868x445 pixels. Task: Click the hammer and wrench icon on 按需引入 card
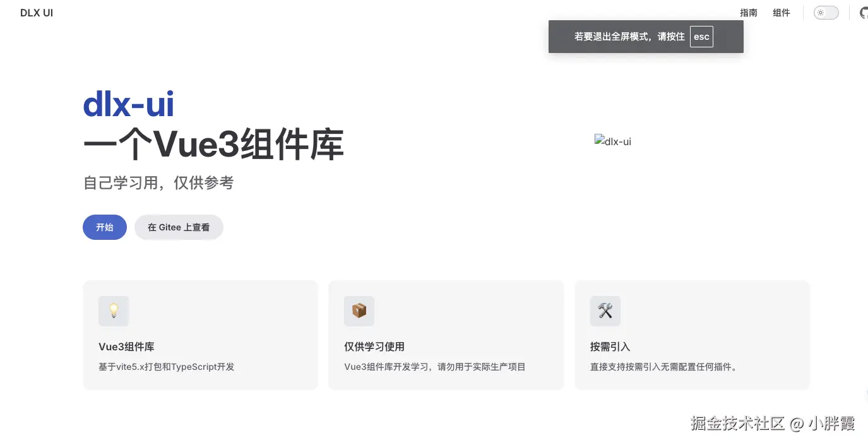pyautogui.click(x=605, y=311)
